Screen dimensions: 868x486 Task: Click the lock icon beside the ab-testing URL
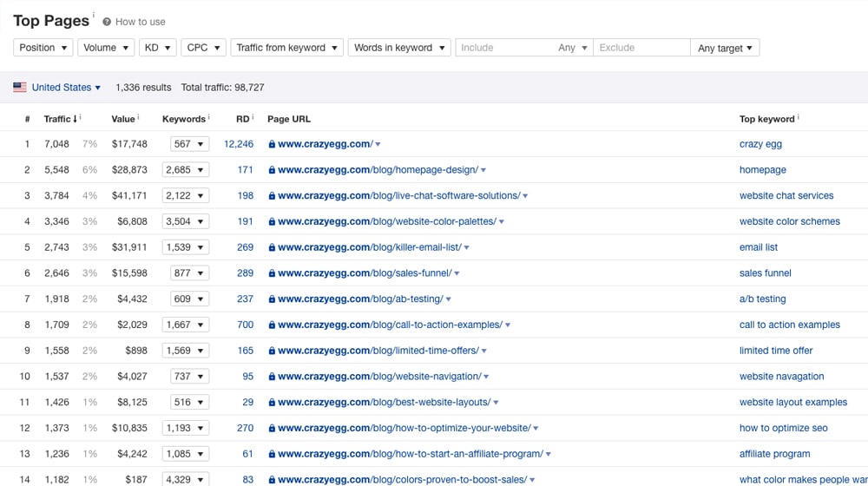(272, 299)
